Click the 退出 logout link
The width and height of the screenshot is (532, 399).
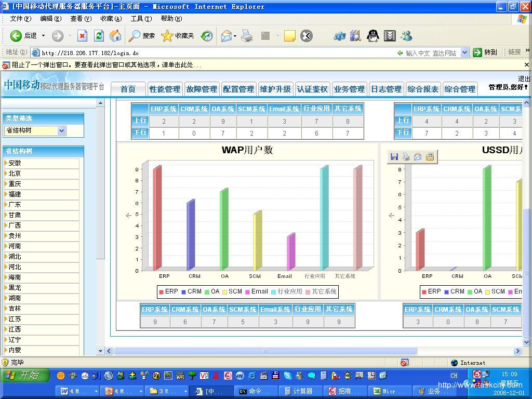[524, 79]
